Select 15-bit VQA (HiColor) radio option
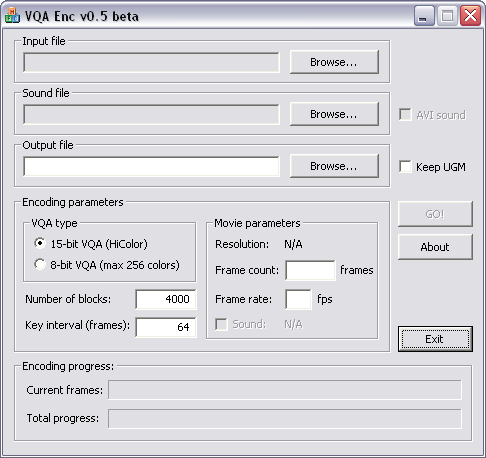The image size is (486, 458). (40, 244)
